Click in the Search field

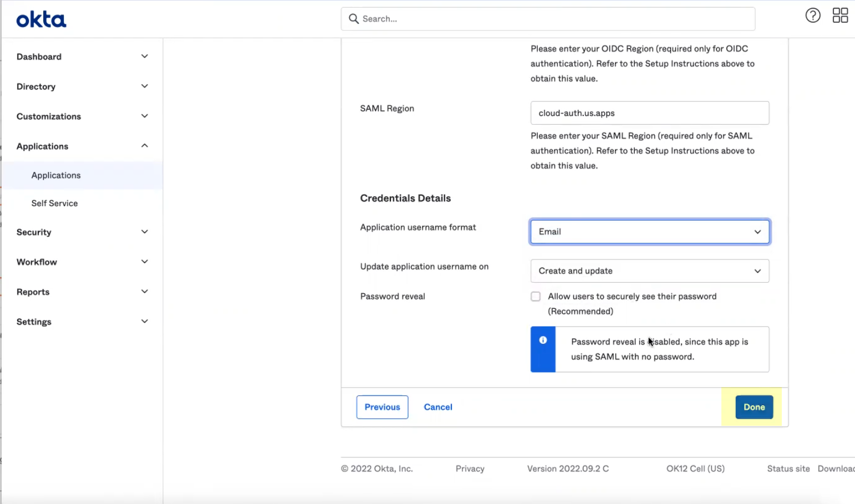(x=548, y=19)
